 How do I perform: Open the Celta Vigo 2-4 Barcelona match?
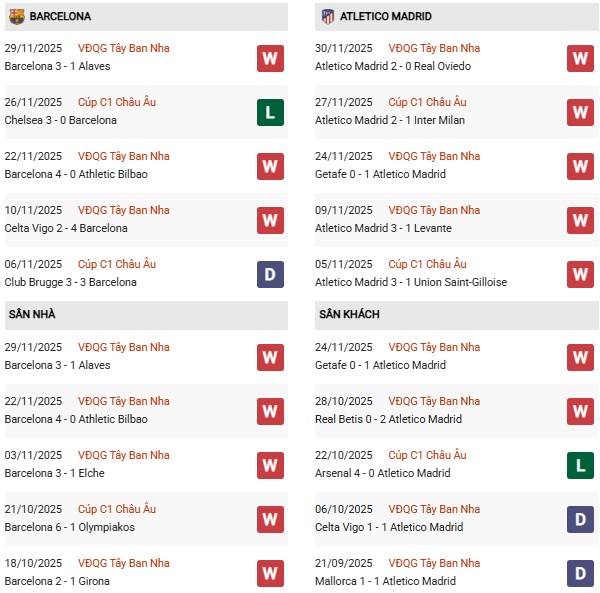coord(66,229)
